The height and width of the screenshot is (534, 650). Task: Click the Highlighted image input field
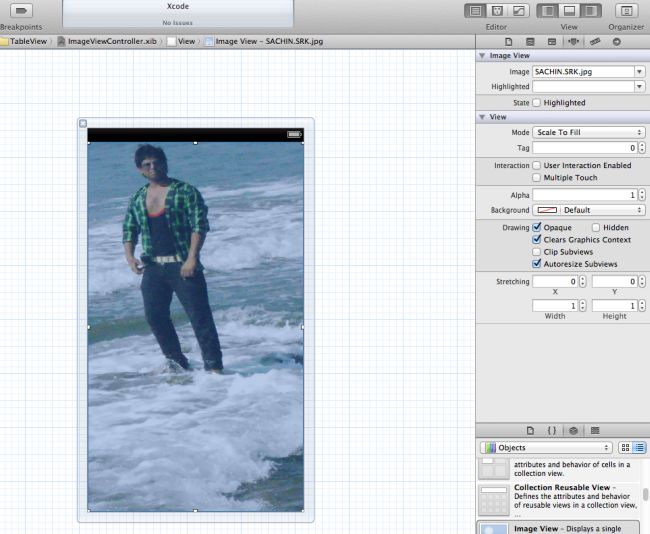point(583,86)
